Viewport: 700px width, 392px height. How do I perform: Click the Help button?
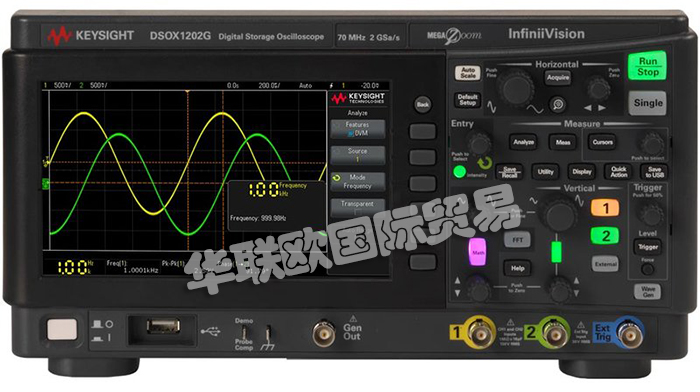point(517,268)
